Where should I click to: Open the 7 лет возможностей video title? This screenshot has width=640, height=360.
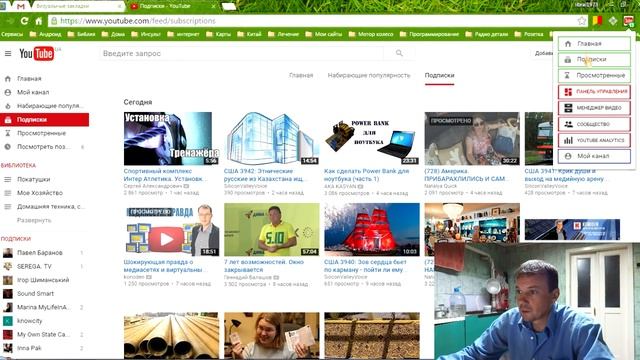(264, 266)
